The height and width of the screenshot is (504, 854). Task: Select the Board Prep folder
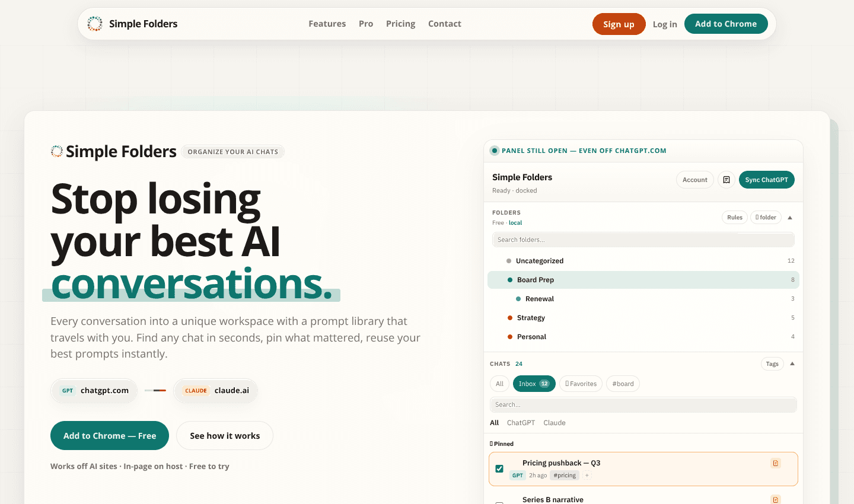[x=643, y=280]
